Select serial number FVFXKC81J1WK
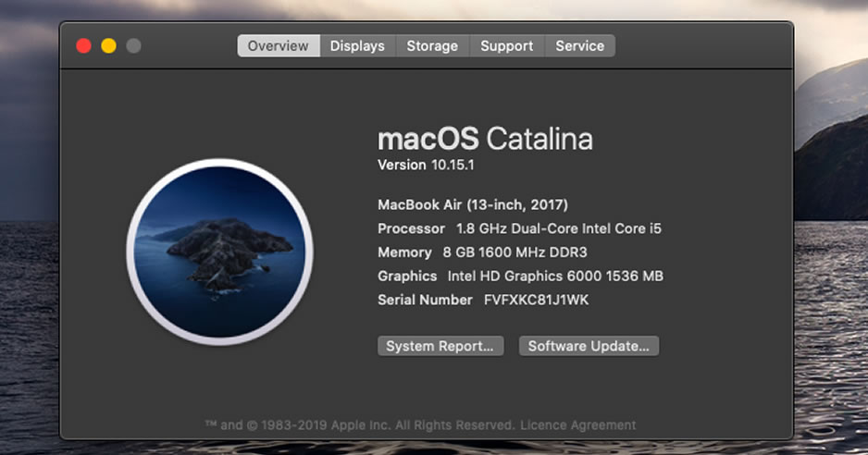 click(x=537, y=300)
